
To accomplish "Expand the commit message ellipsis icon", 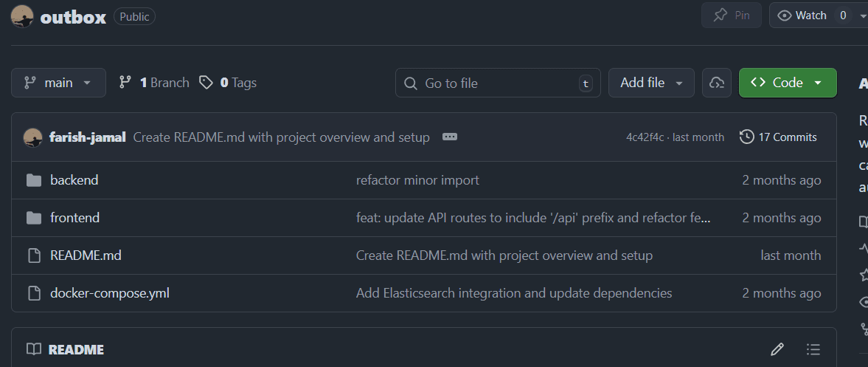I will tap(450, 137).
